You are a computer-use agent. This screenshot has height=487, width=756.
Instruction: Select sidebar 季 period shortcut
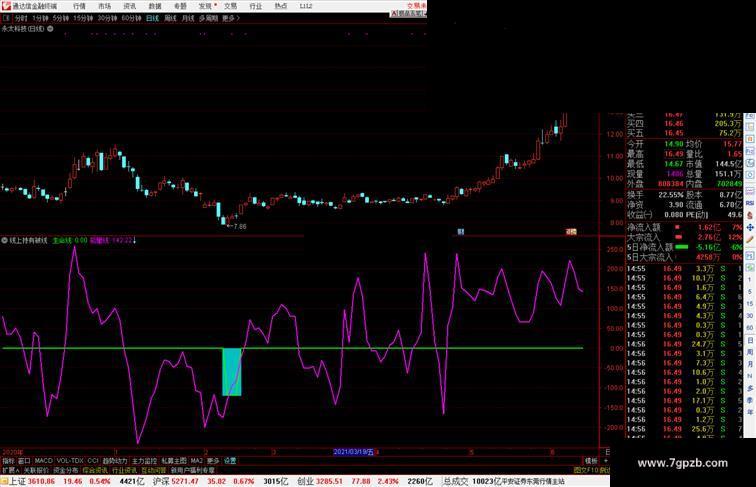tap(750, 400)
